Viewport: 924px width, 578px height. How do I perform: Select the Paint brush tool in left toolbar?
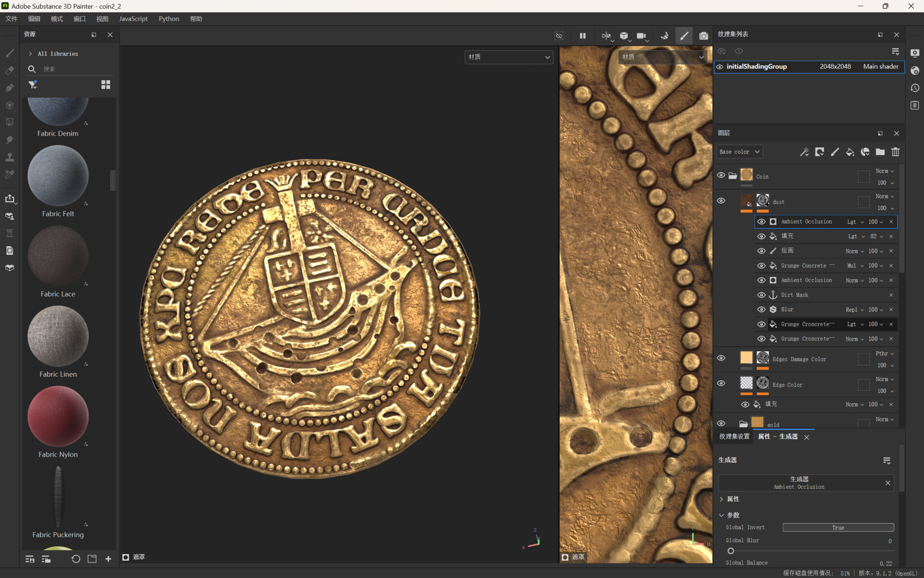10,53
